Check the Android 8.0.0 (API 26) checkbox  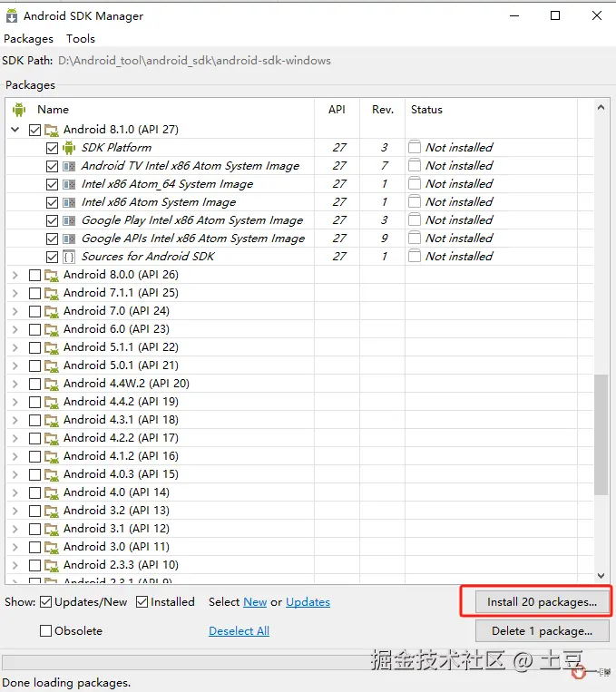34,275
